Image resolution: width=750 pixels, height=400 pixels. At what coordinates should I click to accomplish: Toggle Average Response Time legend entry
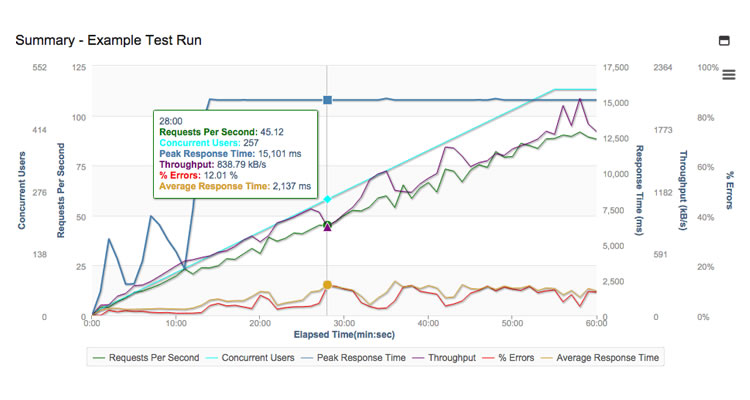(600, 357)
